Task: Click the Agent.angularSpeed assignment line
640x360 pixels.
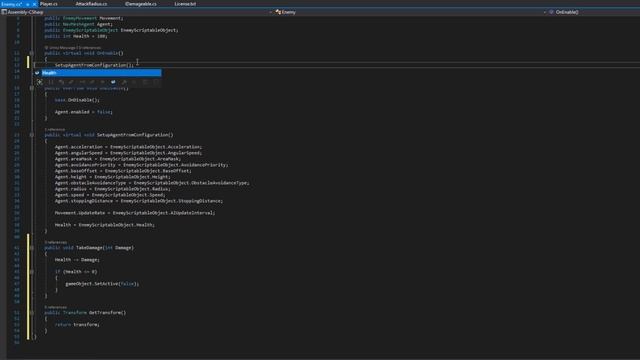Action: pos(129,153)
